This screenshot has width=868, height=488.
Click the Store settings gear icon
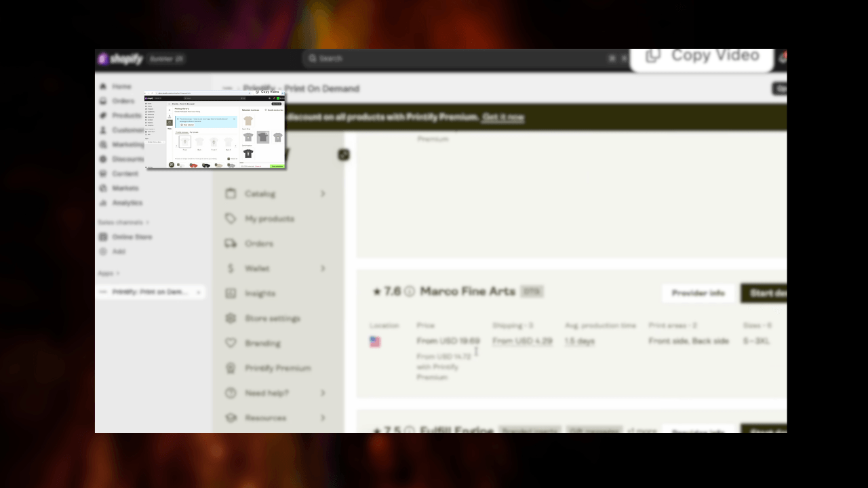(x=231, y=318)
